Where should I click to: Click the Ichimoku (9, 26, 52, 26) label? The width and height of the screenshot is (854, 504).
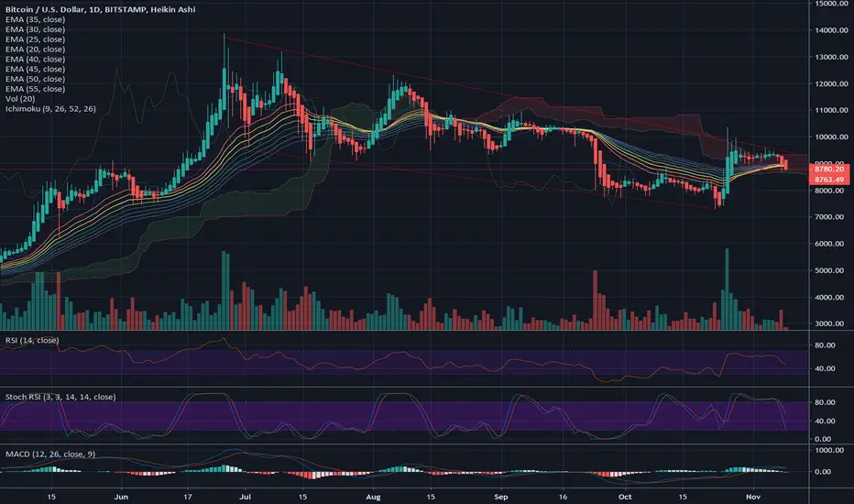point(50,109)
